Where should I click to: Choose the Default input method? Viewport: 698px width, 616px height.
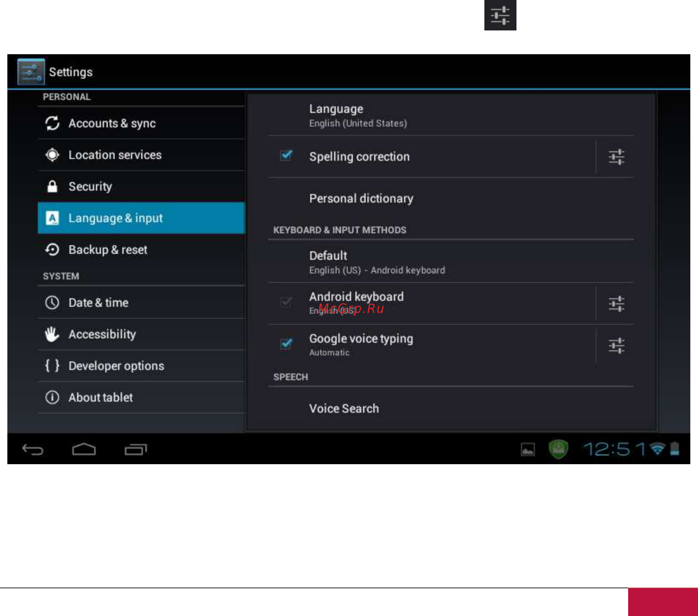(x=451, y=262)
